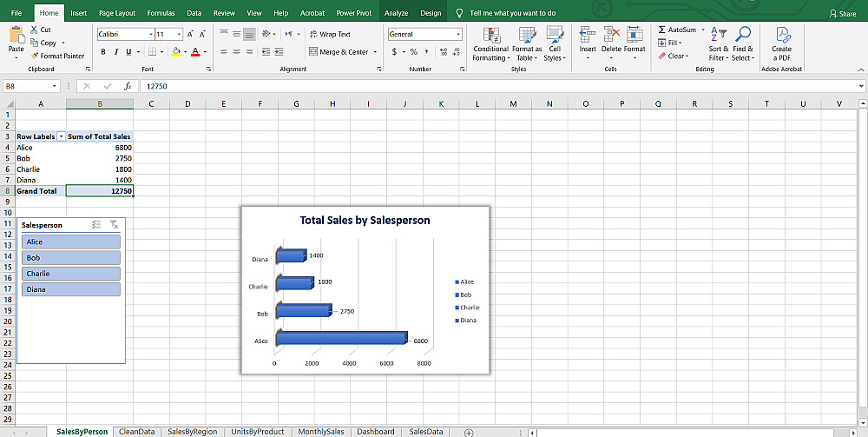Viewport: 868px width, 437px height.
Task: Select Charlie in the Salesperson slicer
Action: 70,274
